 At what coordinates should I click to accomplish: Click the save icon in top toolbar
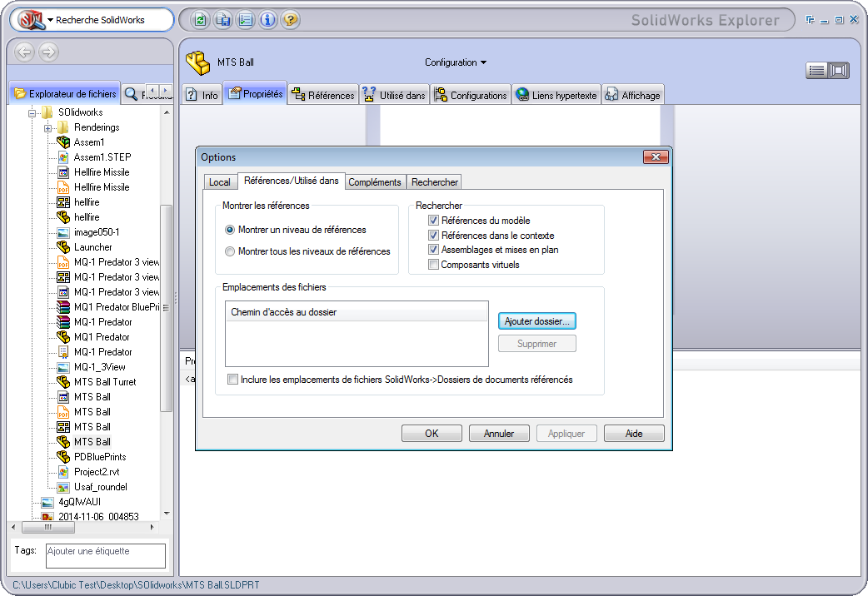click(222, 20)
